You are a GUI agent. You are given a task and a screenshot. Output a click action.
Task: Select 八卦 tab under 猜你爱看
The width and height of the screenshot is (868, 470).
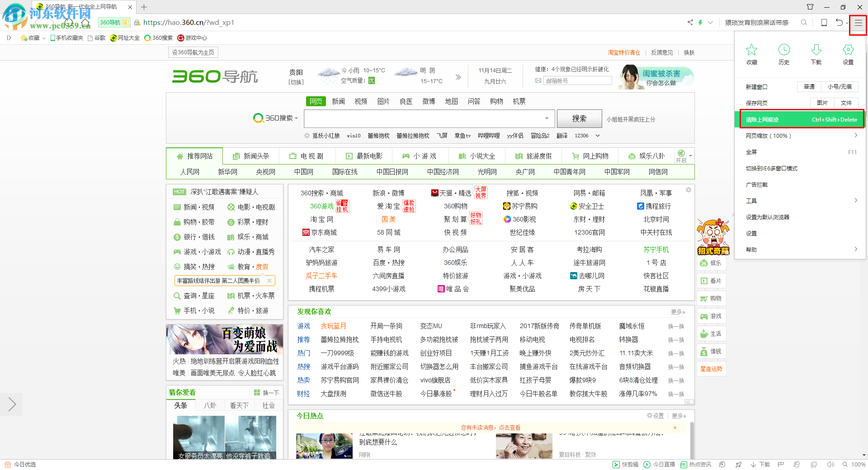pos(210,405)
